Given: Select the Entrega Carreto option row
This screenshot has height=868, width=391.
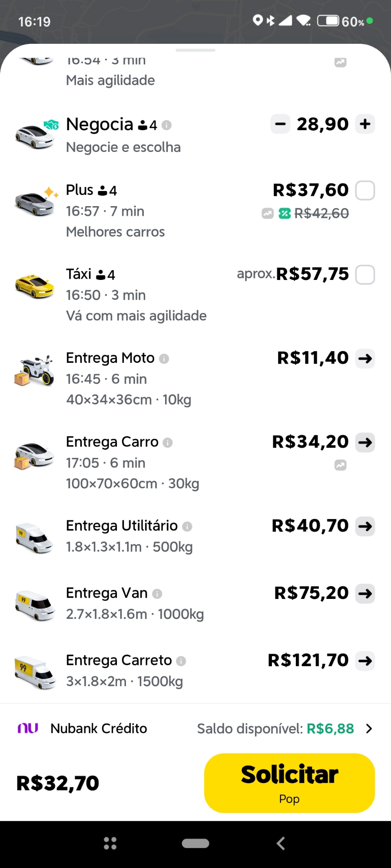Looking at the screenshot, I should click(x=174, y=671).
